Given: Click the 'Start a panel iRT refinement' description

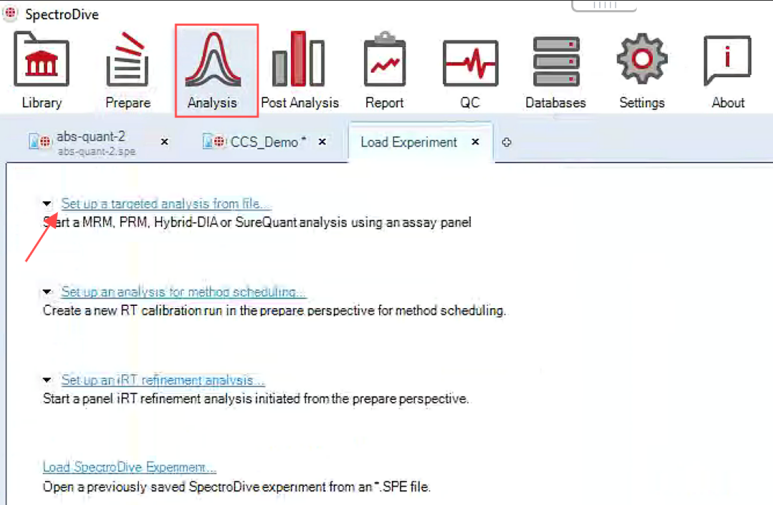Looking at the screenshot, I should coord(255,398).
